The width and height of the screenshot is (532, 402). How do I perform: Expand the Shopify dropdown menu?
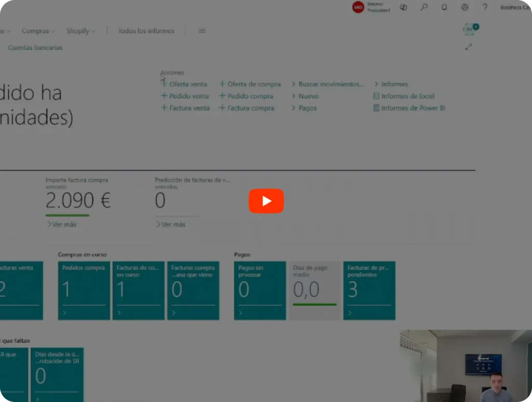click(81, 31)
